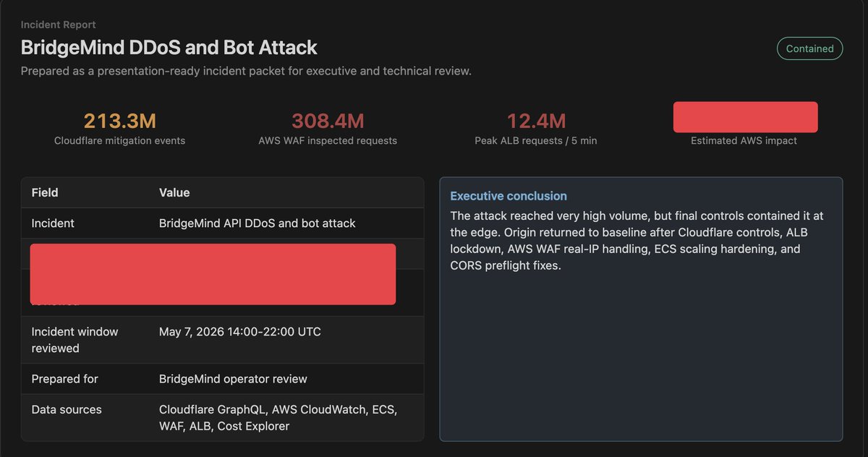Click the "Prepared for" field cell
Image resolution: width=868 pixels, height=457 pixels.
(x=64, y=379)
